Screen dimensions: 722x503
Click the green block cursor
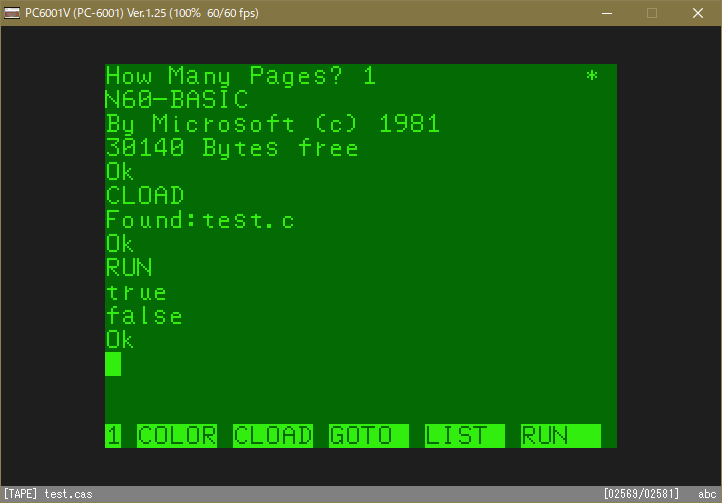click(x=113, y=364)
